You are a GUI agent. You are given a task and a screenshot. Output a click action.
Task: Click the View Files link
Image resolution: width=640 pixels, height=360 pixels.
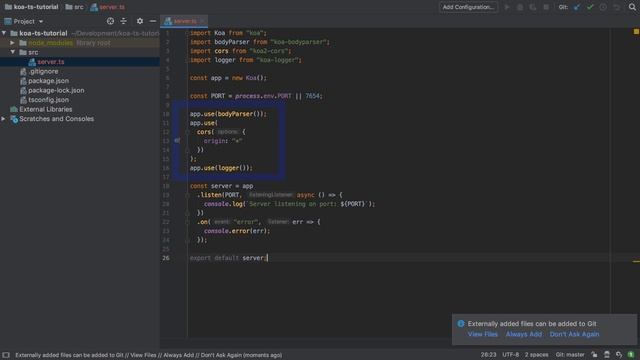click(482, 334)
